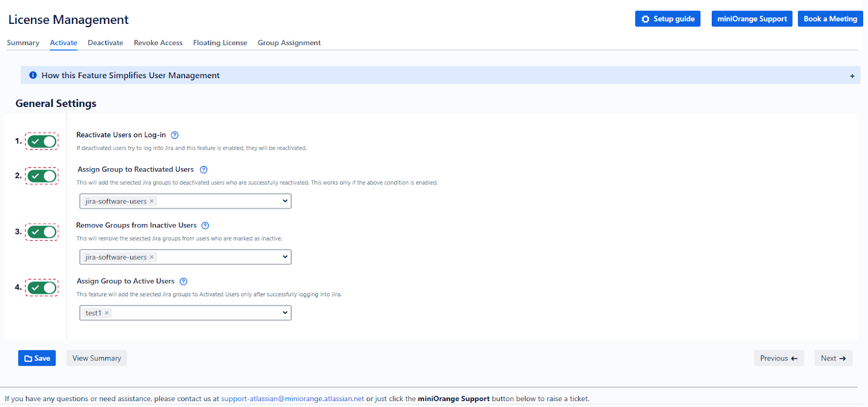Screen dimensions: 868x407
Task: Open group dropdown under Remove Groups from Inactive Users
Action: click(x=186, y=257)
